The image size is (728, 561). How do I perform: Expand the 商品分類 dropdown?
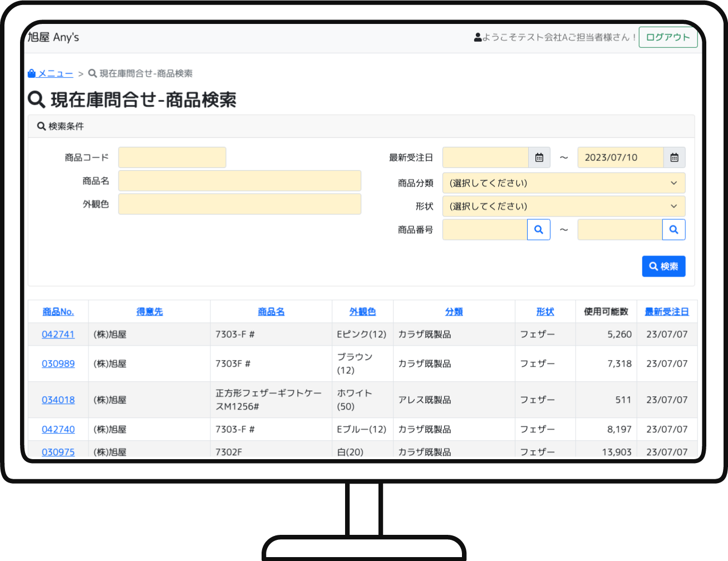tap(563, 183)
